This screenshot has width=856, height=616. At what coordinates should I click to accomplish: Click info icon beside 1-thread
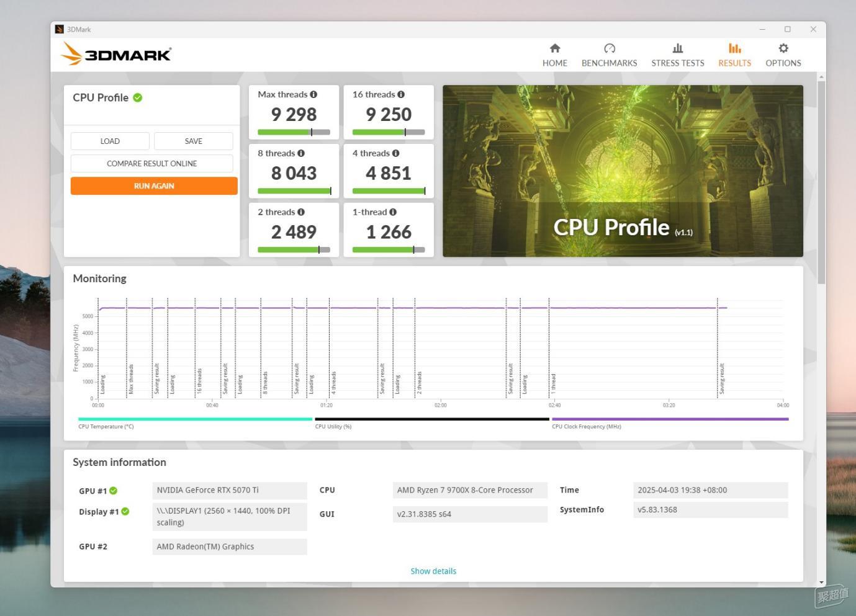coord(393,212)
